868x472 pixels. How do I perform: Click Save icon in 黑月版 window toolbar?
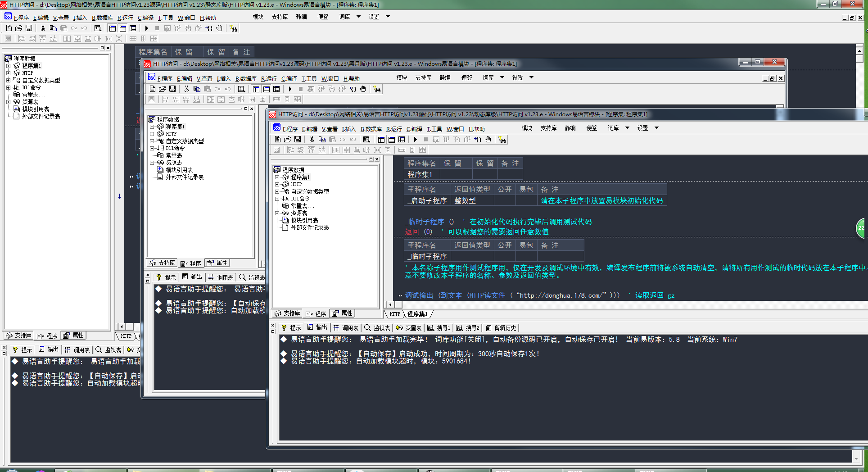click(172, 89)
